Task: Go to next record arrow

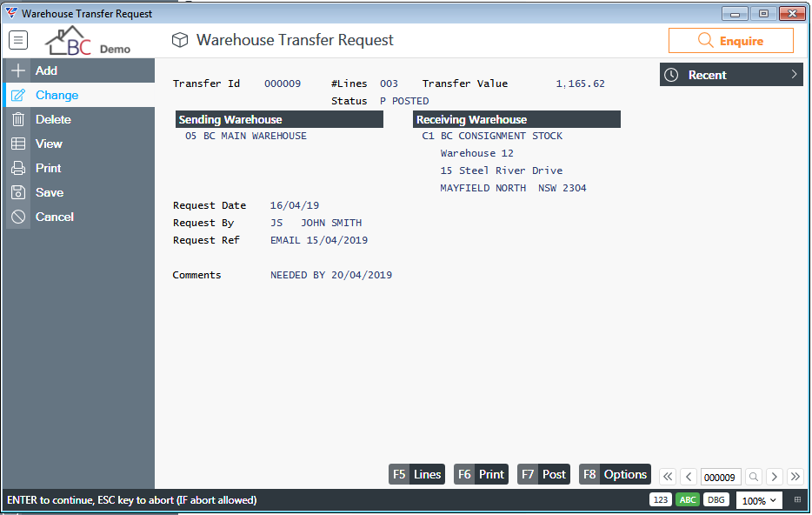Action: tap(775, 477)
